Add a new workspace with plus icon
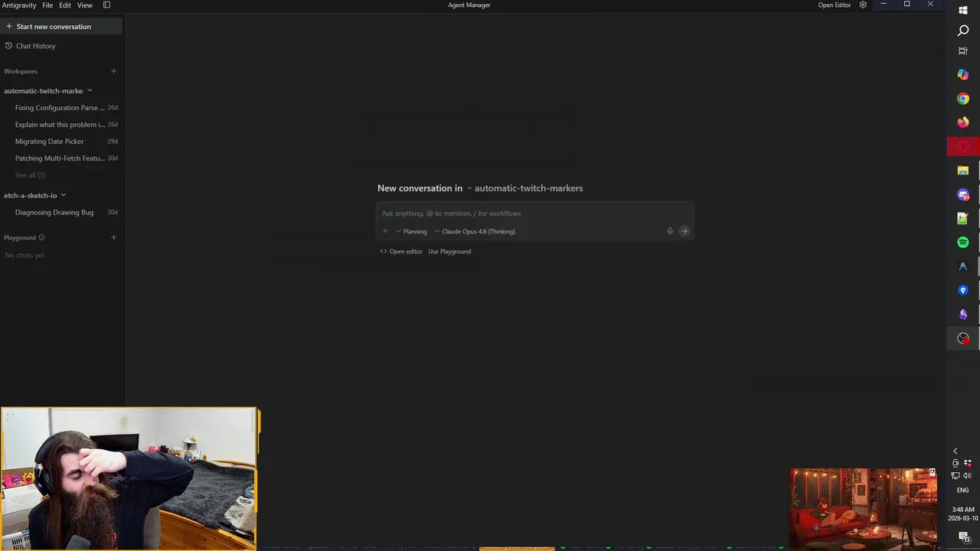980x551 pixels. click(x=113, y=71)
